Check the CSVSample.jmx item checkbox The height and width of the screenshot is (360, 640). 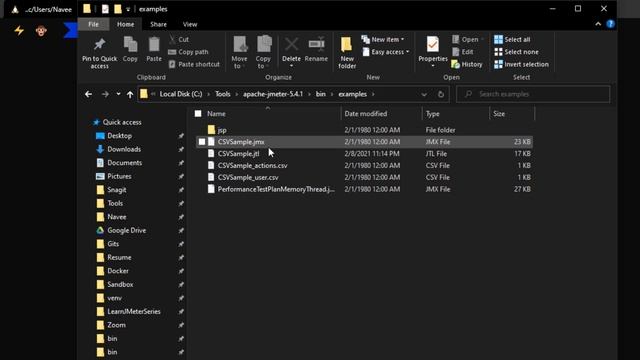[x=202, y=142]
